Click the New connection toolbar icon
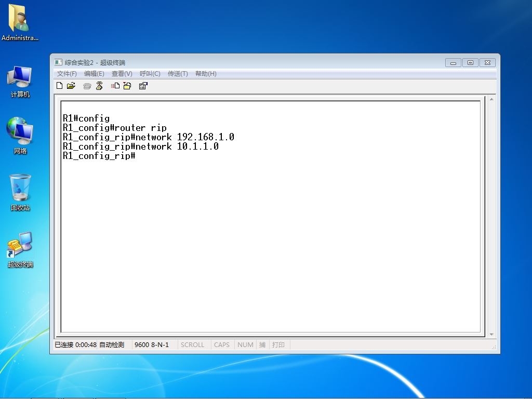The width and height of the screenshot is (532, 399). pyautogui.click(x=59, y=86)
